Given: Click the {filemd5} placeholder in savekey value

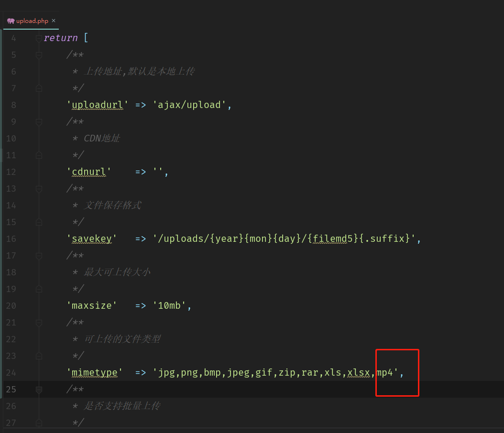Looking at the screenshot, I should coord(333,238).
